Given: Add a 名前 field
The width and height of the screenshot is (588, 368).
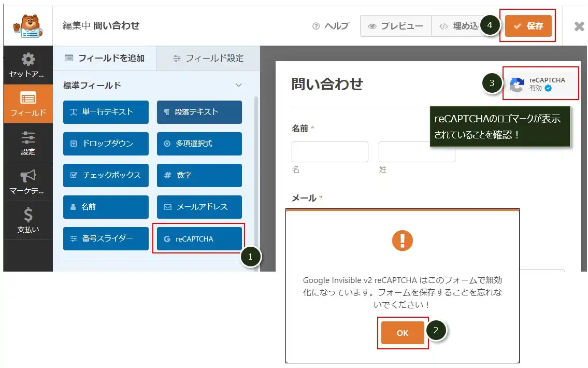Looking at the screenshot, I should (106, 207).
